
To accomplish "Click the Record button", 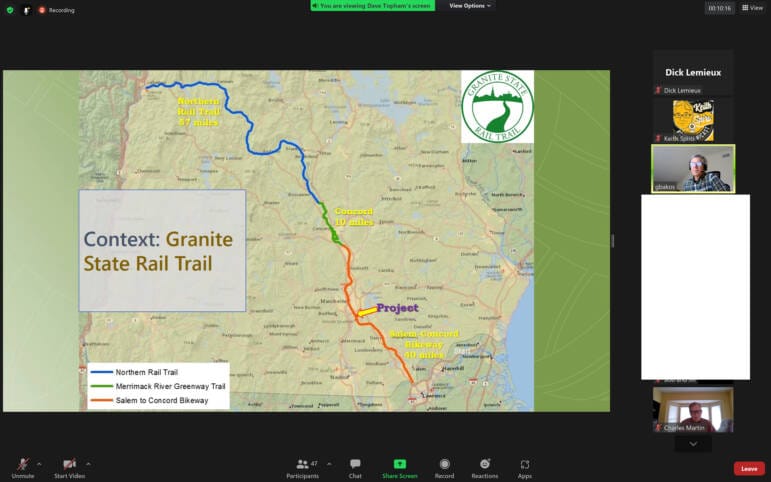I will click(x=445, y=468).
